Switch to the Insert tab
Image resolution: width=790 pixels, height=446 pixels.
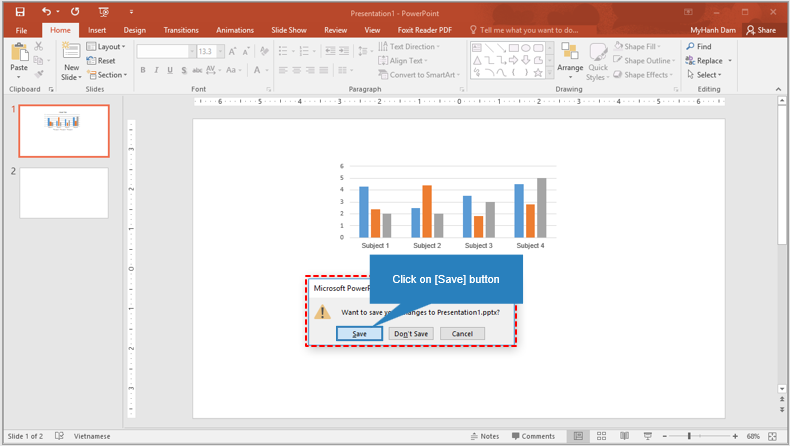pyautogui.click(x=97, y=30)
